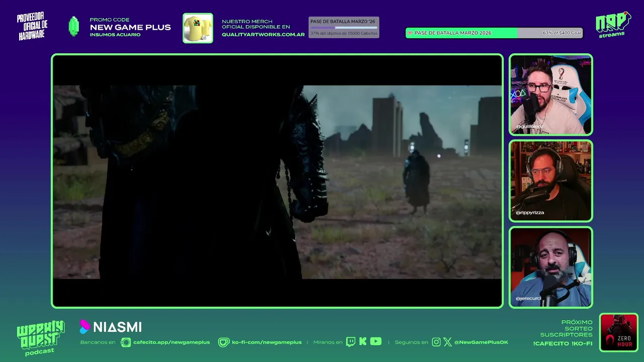Click the !CAFECITO command text
The width and height of the screenshot is (644, 362).
point(551,343)
